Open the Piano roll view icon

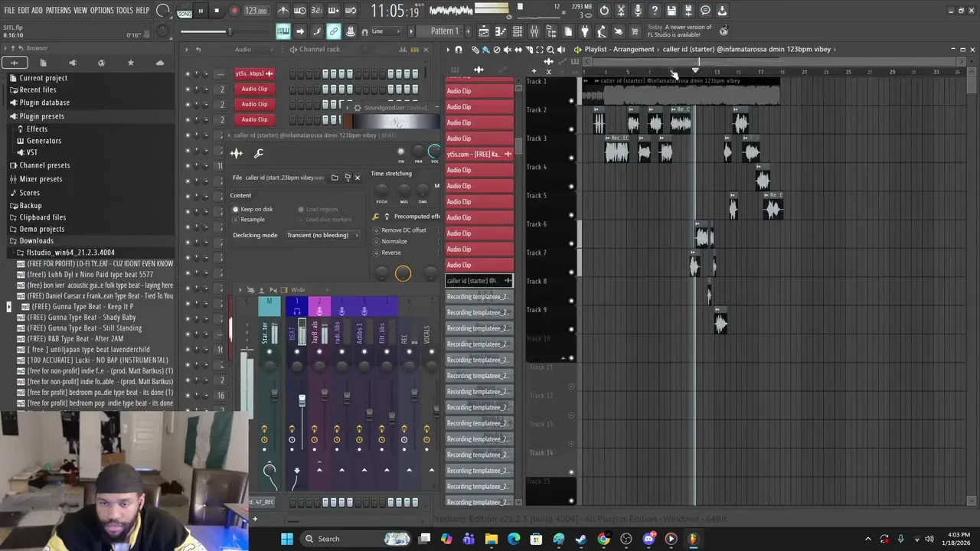[x=501, y=31]
